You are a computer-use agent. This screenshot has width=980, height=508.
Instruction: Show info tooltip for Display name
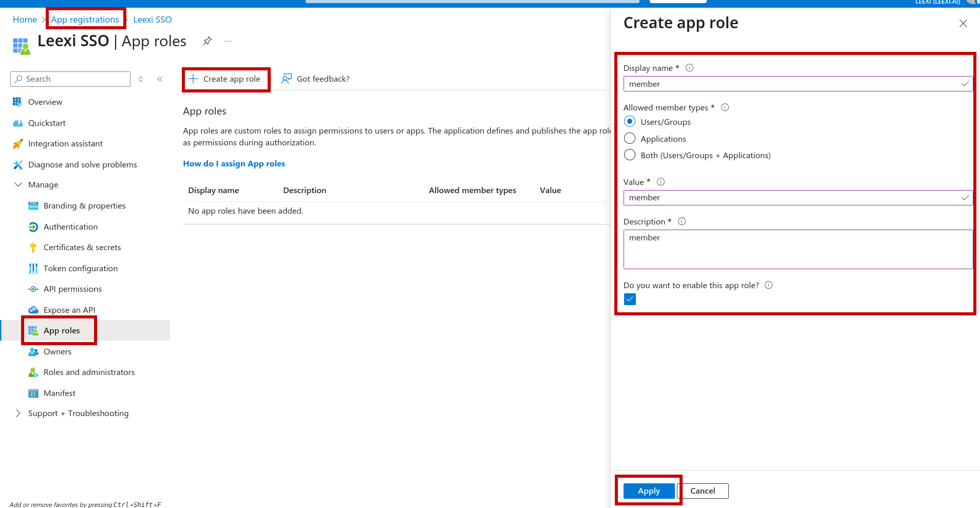[690, 68]
